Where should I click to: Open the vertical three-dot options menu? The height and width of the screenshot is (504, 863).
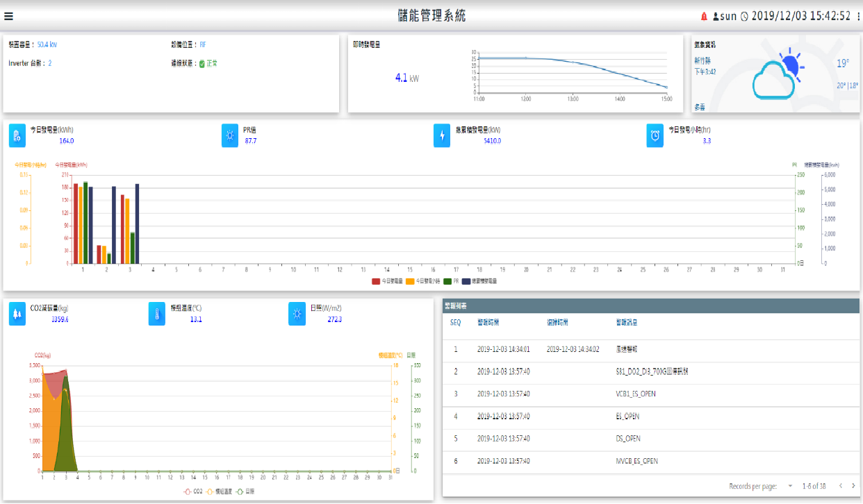[858, 16]
